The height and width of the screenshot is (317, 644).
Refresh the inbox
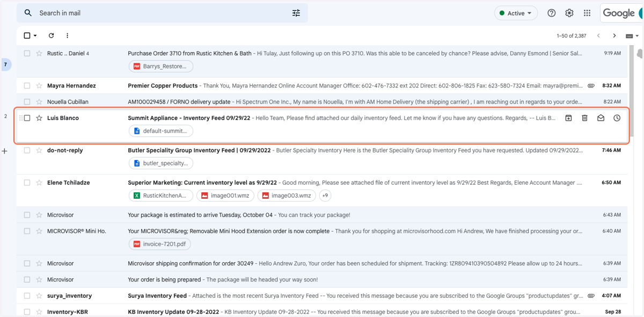52,35
